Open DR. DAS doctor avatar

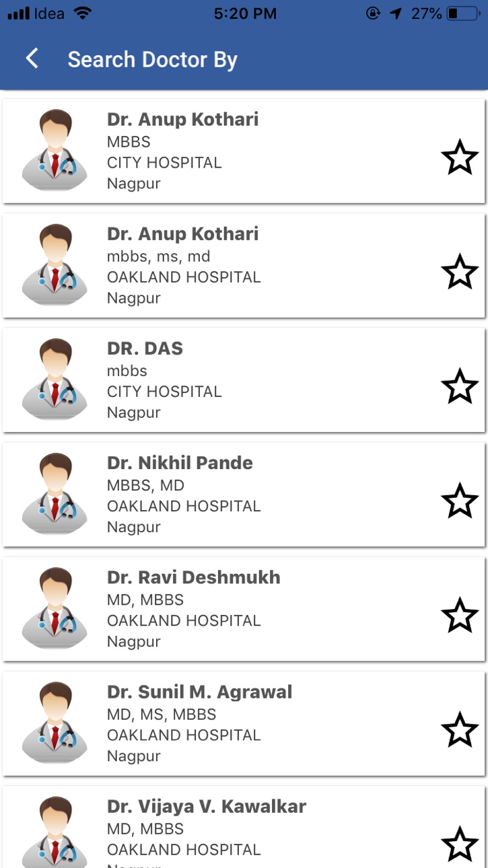tap(55, 379)
